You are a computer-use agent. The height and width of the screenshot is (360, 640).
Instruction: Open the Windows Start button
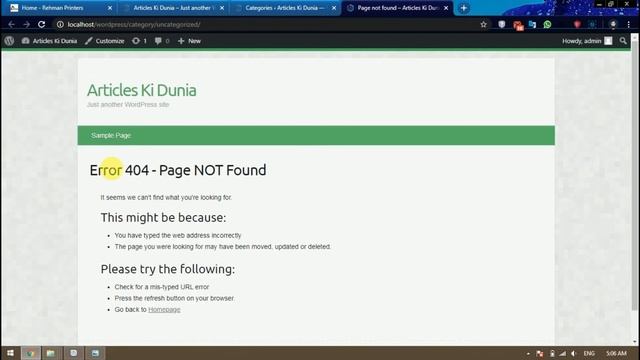click(10, 353)
